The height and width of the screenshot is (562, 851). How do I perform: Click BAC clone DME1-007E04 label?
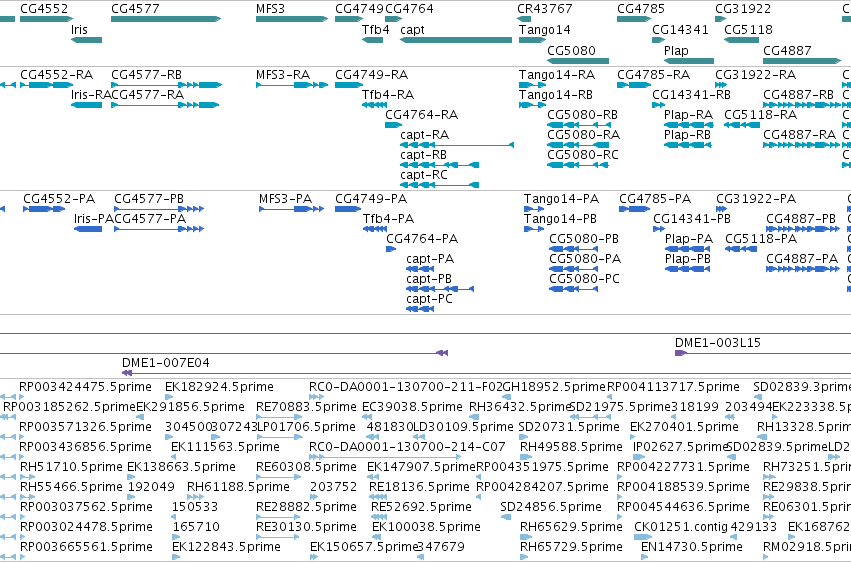point(166,363)
